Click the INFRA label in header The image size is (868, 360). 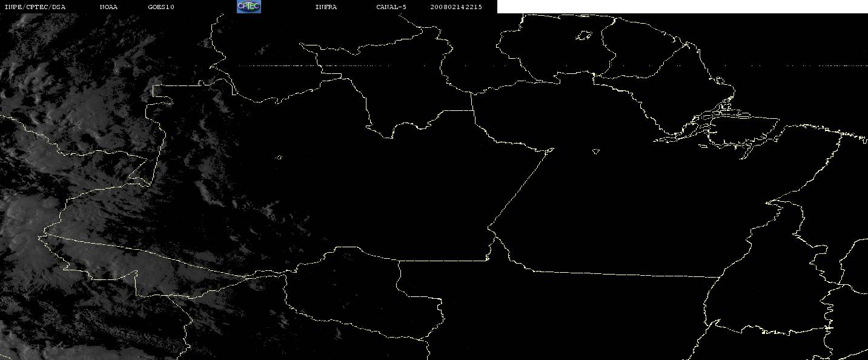(x=326, y=7)
